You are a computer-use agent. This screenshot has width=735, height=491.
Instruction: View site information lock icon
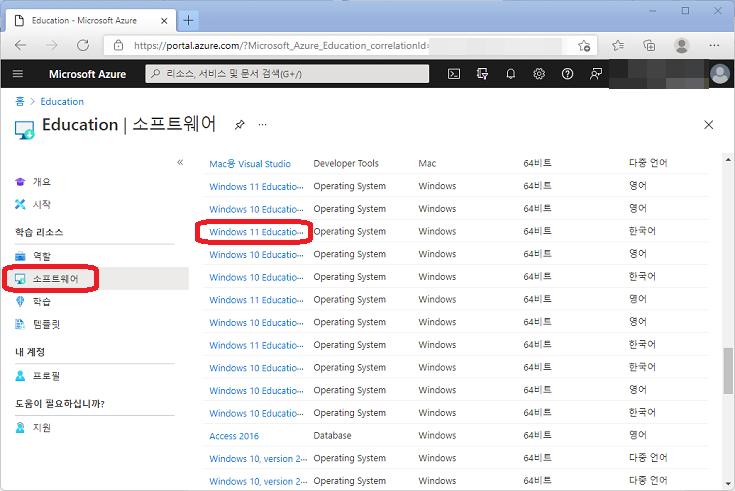click(x=119, y=45)
